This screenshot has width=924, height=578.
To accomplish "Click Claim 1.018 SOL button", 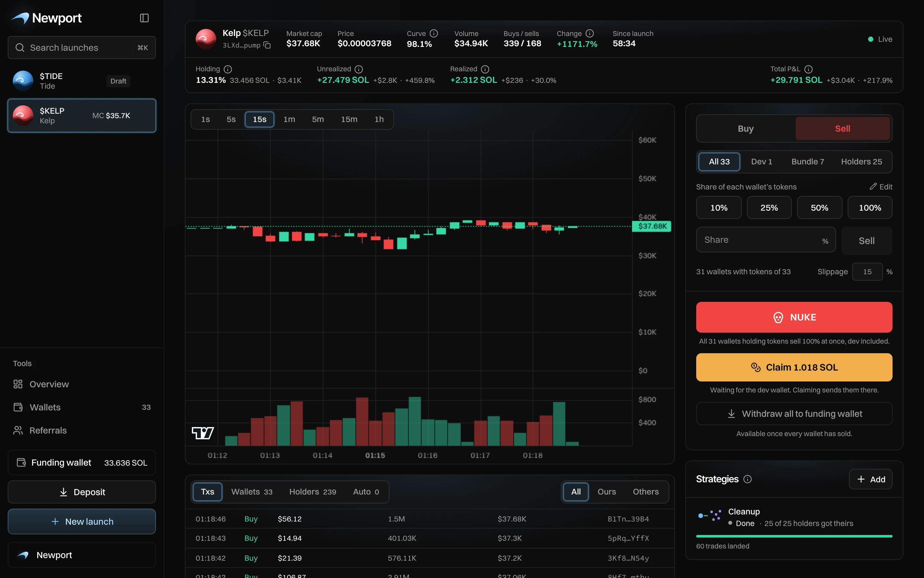I will pyautogui.click(x=794, y=367).
